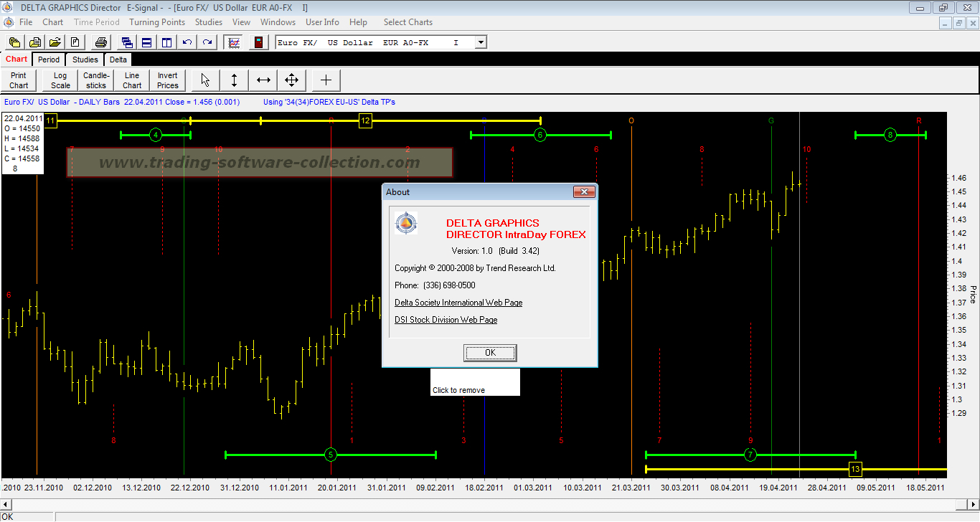Switch to the Delta tab
The width and height of the screenshot is (980, 522).
[x=118, y=60]
